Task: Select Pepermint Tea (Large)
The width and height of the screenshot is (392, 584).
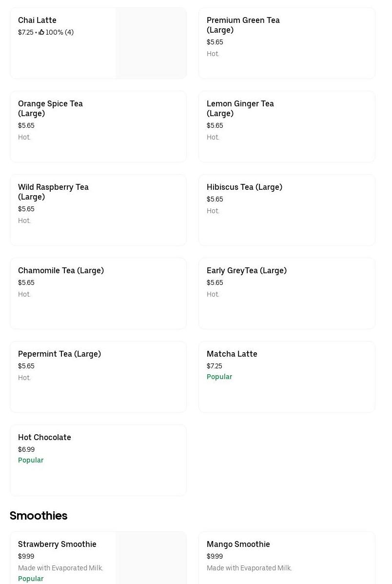Action: [98, 377]
